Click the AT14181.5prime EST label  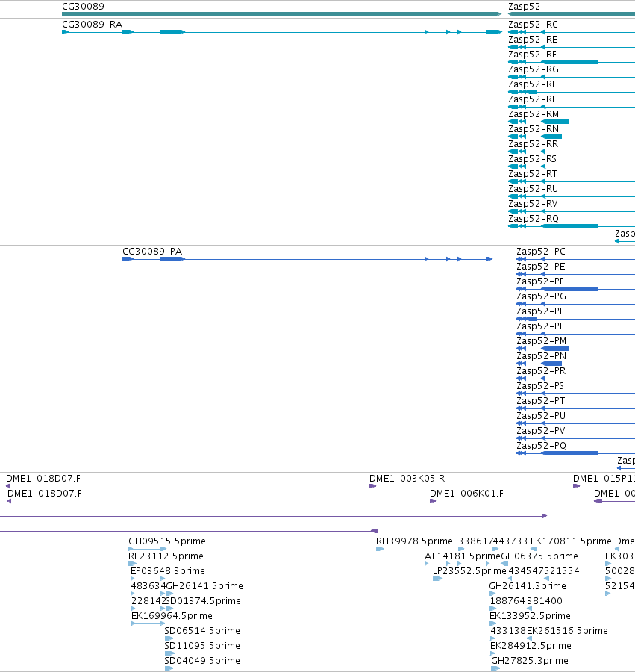coord(463,557)
